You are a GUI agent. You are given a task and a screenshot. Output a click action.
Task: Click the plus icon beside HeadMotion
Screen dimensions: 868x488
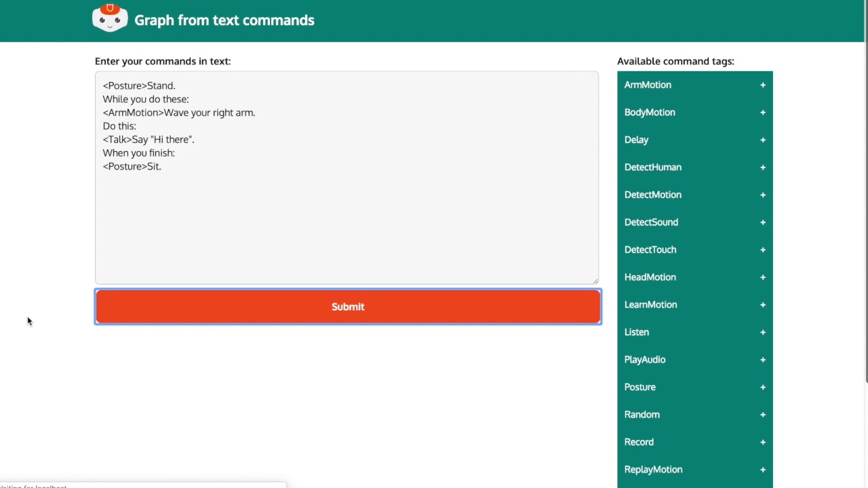point(763,277)
